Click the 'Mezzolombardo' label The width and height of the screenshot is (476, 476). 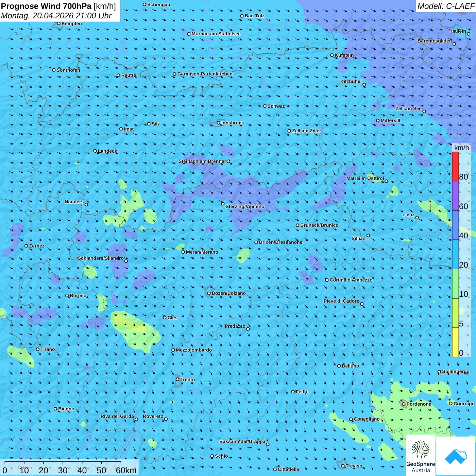click(x=194, y=350)
